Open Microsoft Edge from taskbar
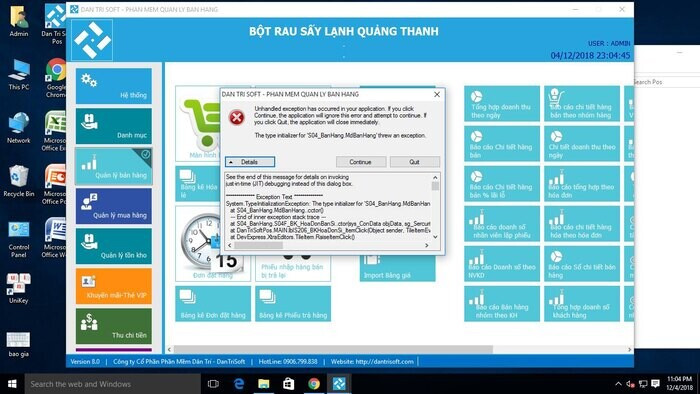700x394 pixels. tap(239, 384)
